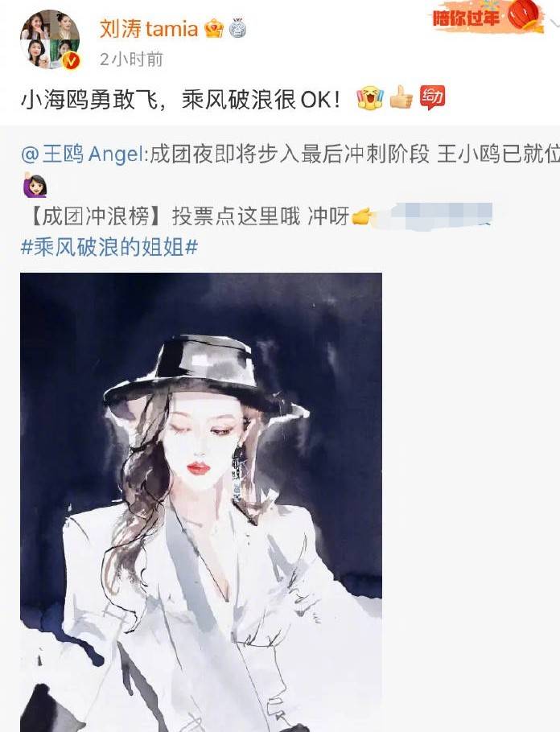
Task: Click the username 刘涛 tamia
Action: coord(149,29)
